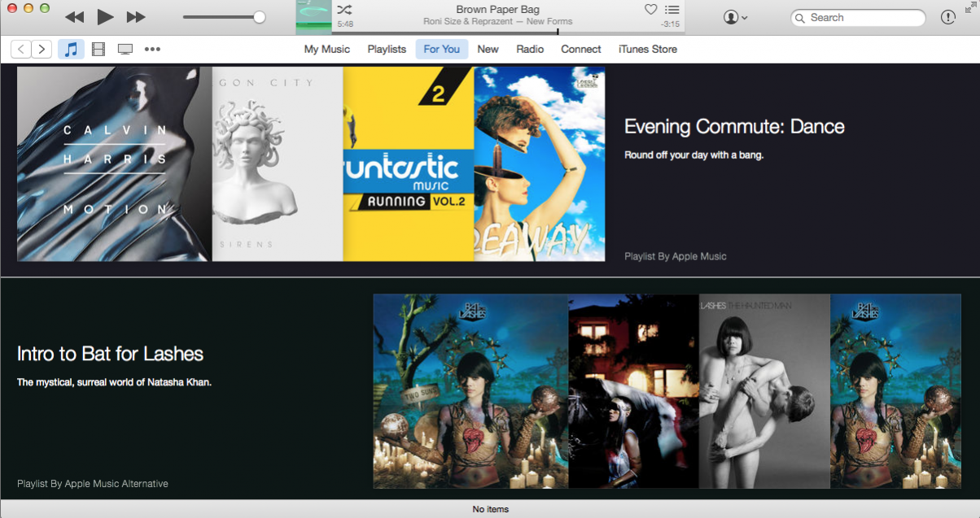Click 'The mystical, surreal world of Natasha Khan.'
This screenshot has width=980, height=518.
[114, 382]
